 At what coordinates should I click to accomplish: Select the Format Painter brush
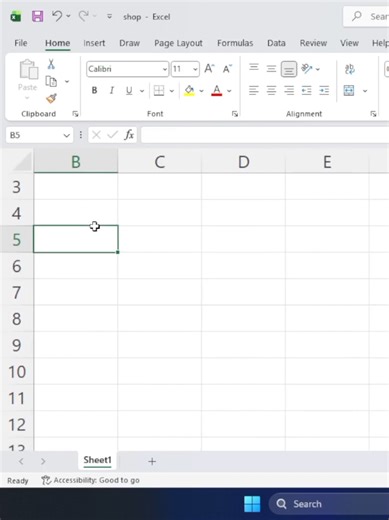(x=51, y=98)
